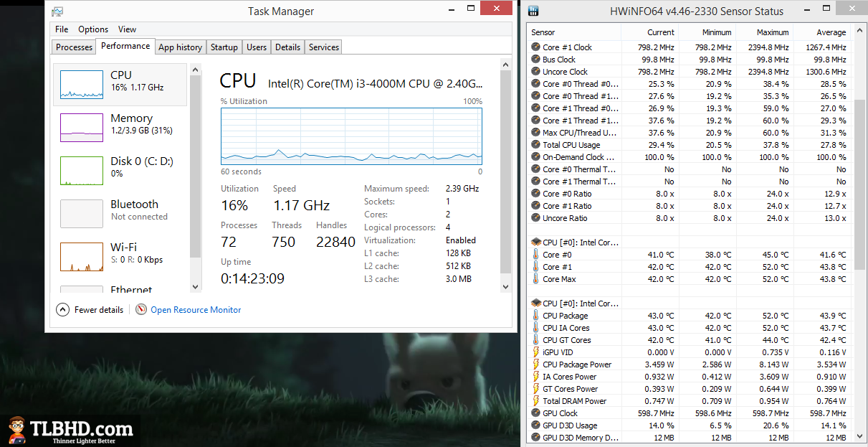Image resolution: width=868 pixels, height=447 pixels.
Task: Switch to the Startup tab
Action: [x=224, y=47]
